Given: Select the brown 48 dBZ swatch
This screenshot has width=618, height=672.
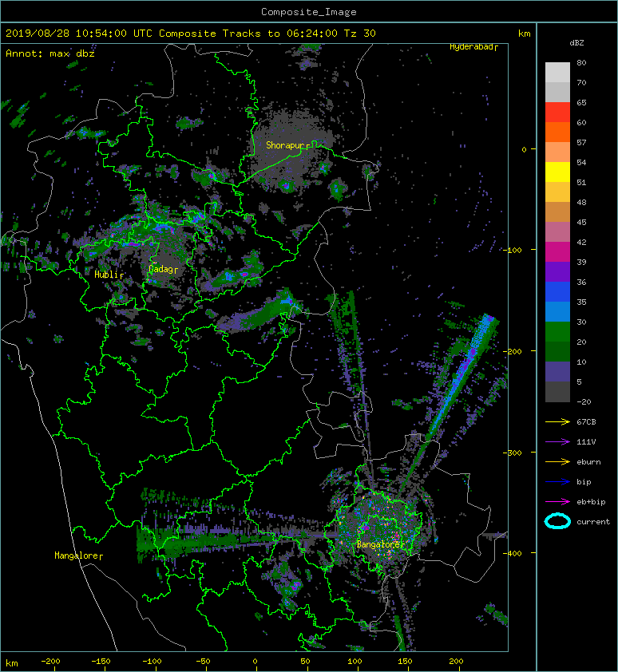Looking at the screenshot, I should (557, 211).
